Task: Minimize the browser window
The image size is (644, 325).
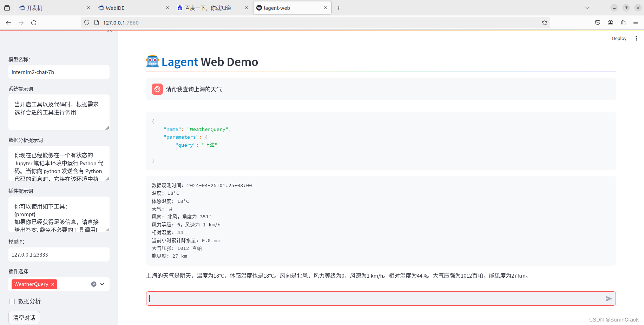Action: pyautogui.click(x=614, y=8)
